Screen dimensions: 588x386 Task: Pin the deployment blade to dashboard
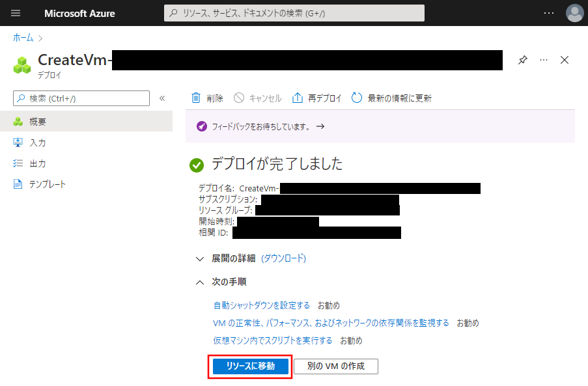point(523,60)
